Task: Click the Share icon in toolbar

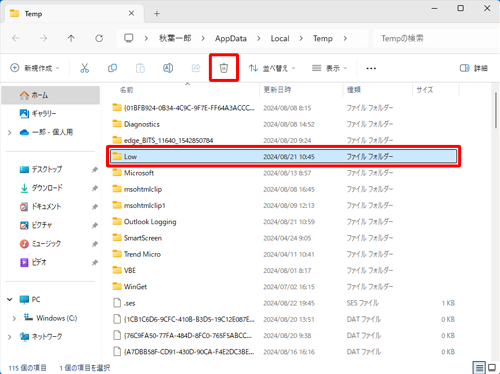Action: (x=196, y=68)
